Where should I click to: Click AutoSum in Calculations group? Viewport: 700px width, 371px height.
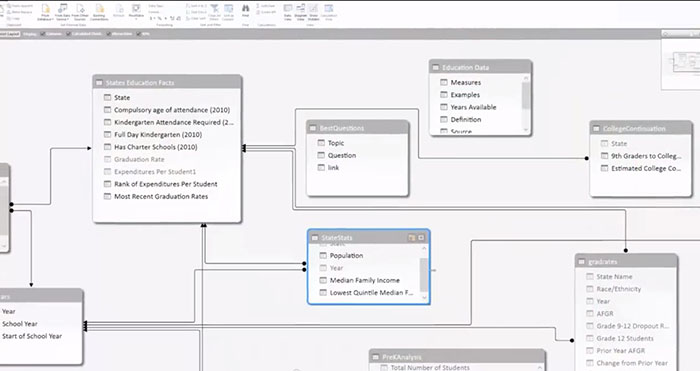(x=266, y=5)
